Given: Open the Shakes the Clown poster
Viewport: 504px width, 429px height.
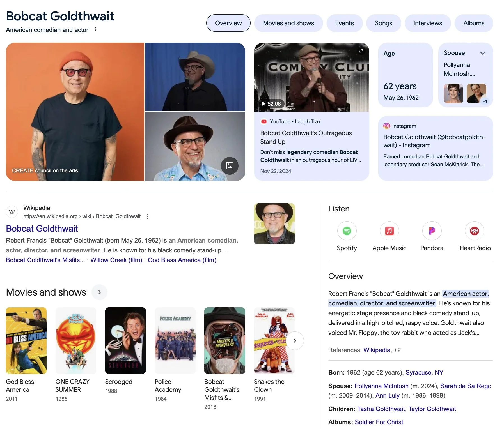Looking at the screenshot, I should [274, 340].
